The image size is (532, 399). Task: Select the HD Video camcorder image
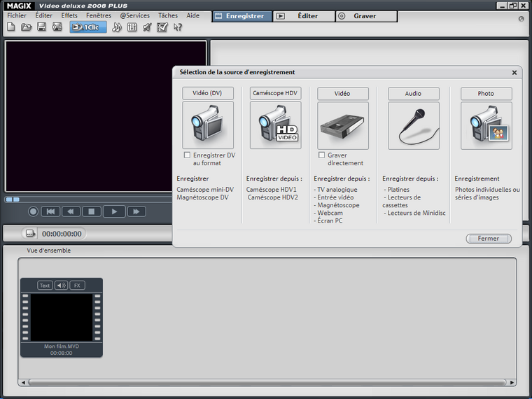(276, 125)
